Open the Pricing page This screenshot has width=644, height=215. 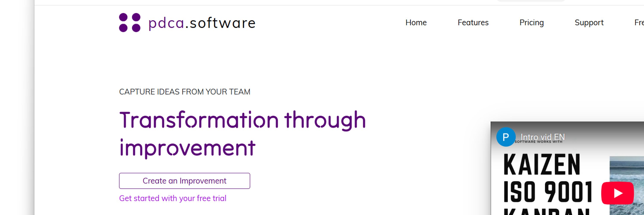click(532, 23)
